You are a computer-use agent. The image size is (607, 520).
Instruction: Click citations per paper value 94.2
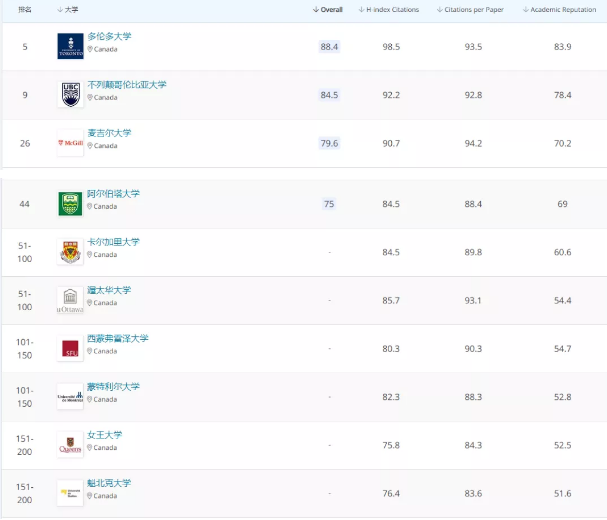[473, 143]
